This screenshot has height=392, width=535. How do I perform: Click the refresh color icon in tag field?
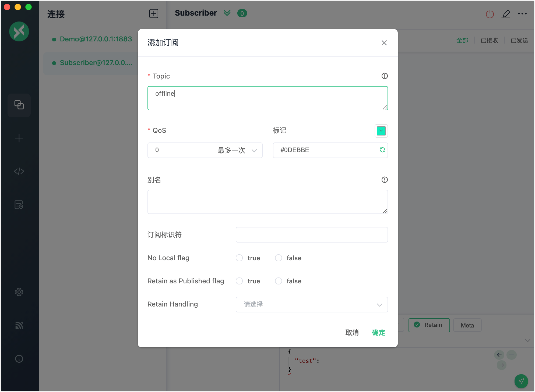point(382,150)
